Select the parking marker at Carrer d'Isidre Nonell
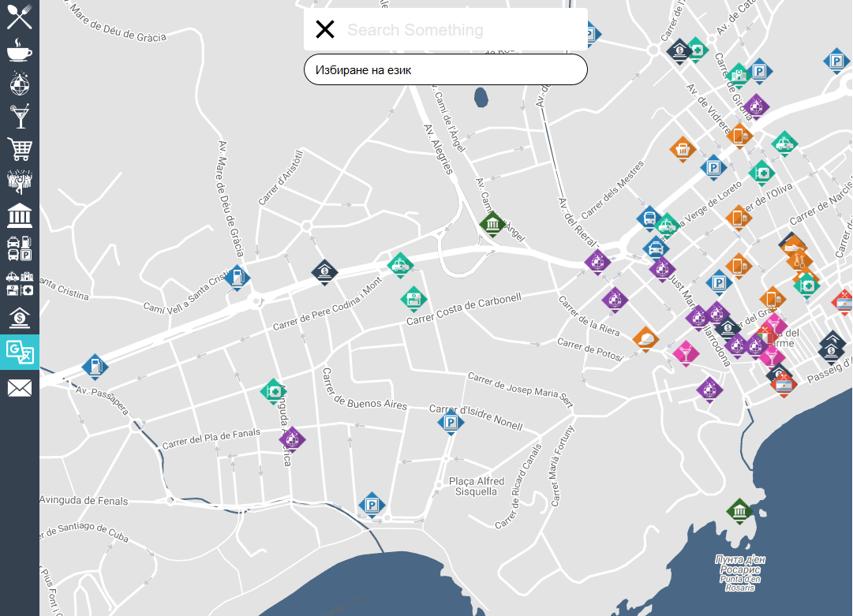This screenshot has width=853, height=616. point(451,422)
